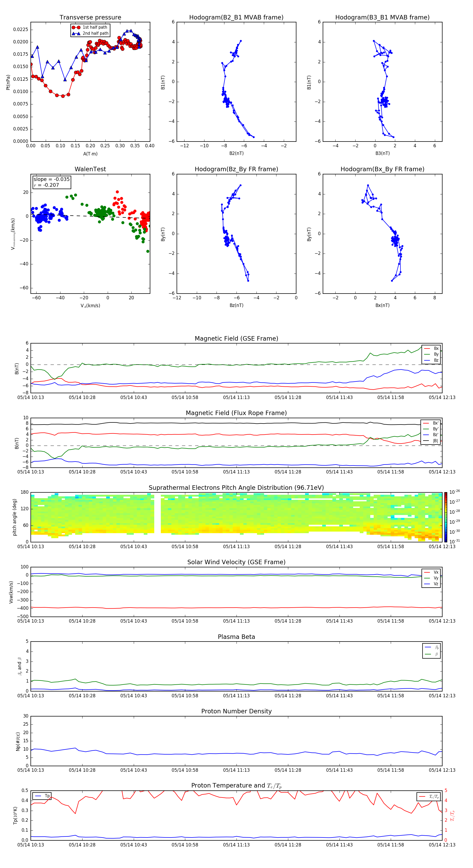Click the "Magnetic Field (GSE Frame)" title
This screenshot has height=868, width=473.
tap(236, 339)
